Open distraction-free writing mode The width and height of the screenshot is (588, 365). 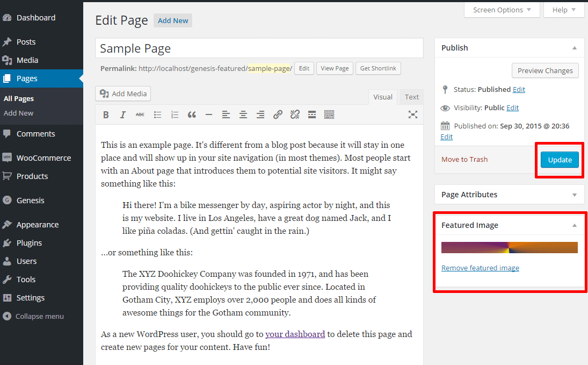click(413, 115)
